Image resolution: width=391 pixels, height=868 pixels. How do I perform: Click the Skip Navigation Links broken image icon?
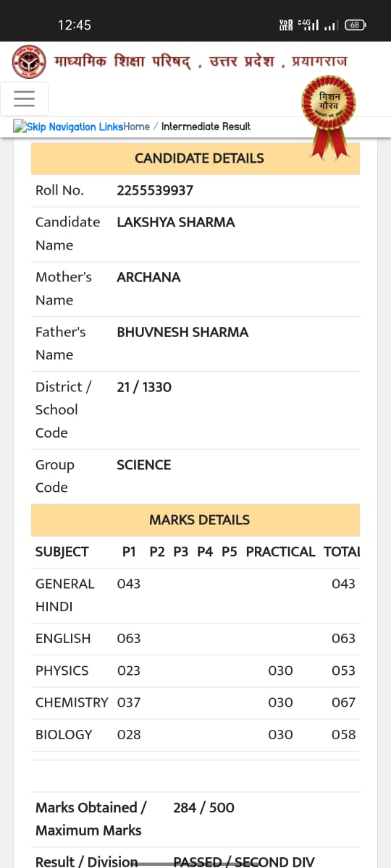click(20, 127)
